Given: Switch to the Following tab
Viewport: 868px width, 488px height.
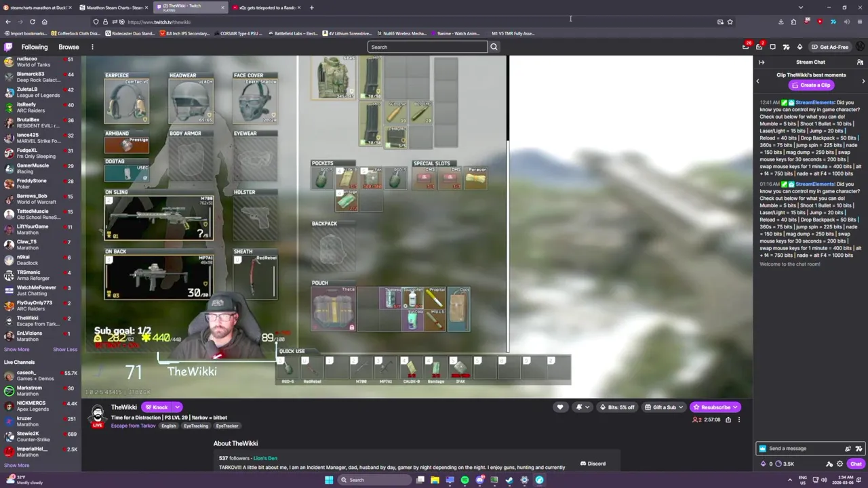Looking at the screenshot, I should tap(35, 47).
